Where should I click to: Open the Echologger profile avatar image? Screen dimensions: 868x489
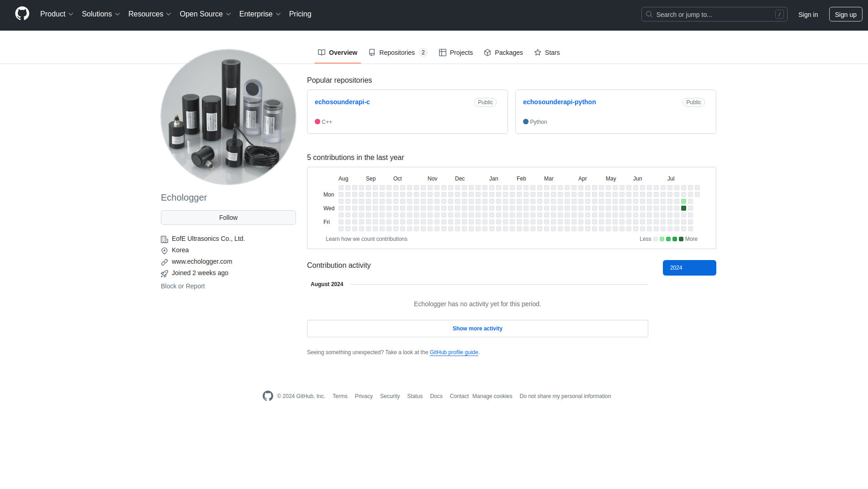click(x=228, y=117)
